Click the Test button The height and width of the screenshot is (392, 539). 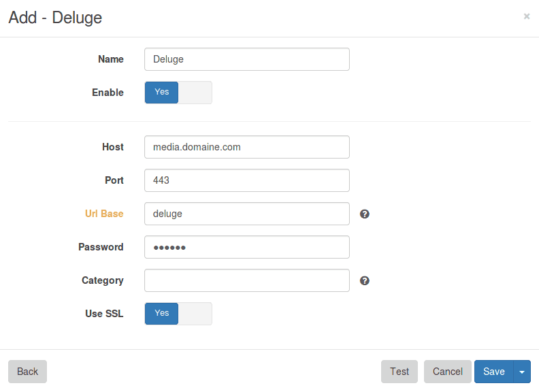click(x=399, y=372)
